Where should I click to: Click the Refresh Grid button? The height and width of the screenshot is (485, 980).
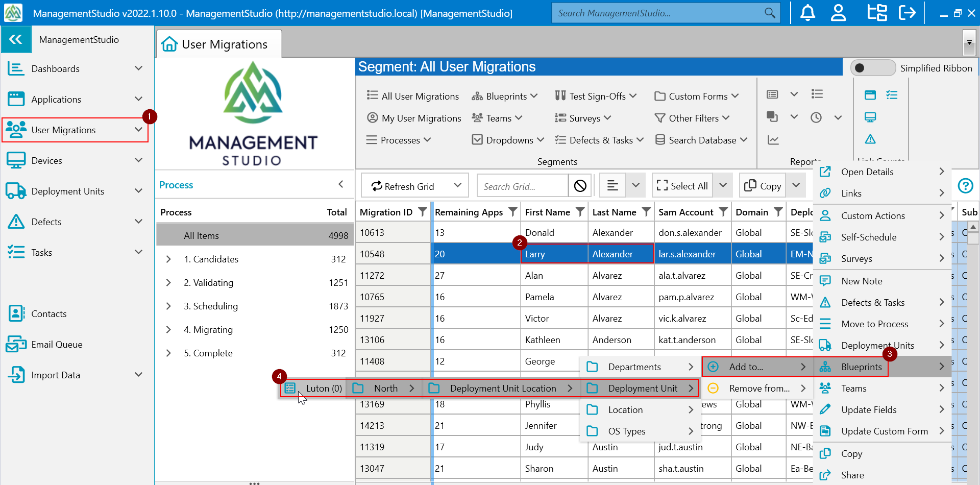click(x=403, y=186)
